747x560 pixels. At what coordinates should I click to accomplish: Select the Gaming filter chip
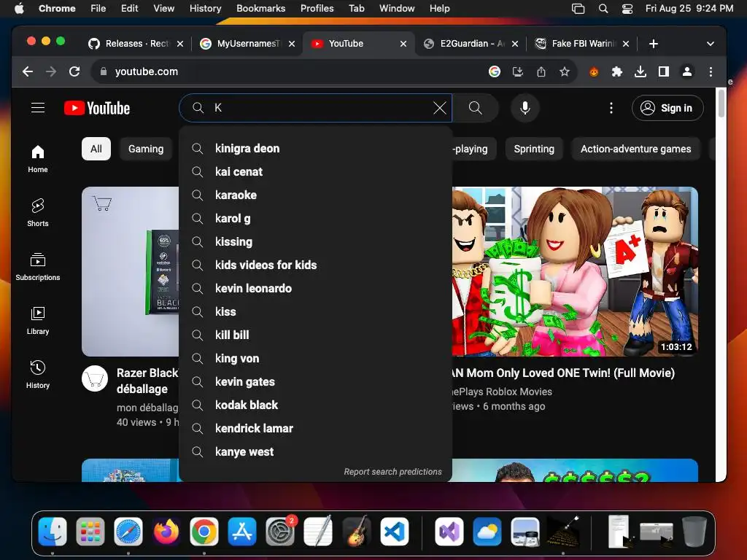click(x=146, y=149)
